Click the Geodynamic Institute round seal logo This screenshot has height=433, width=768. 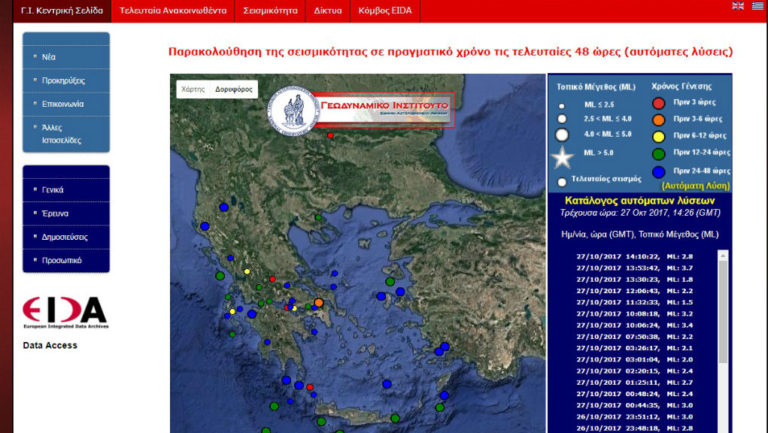click(x=293, y=111)
